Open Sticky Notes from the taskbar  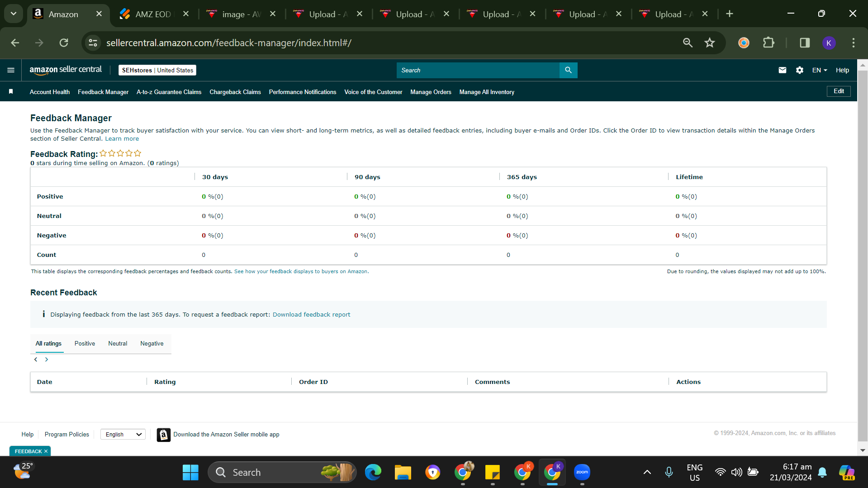(492, 472)
